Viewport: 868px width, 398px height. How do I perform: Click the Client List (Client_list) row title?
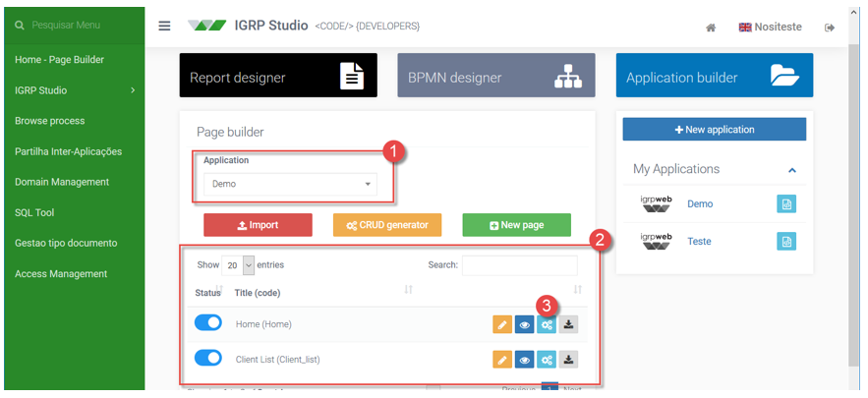click(277, 360)
